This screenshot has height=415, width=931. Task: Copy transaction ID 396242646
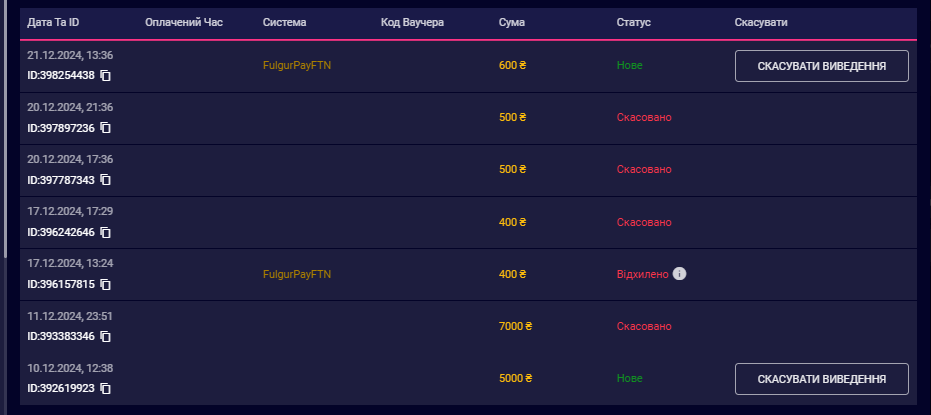pos(105,232)
